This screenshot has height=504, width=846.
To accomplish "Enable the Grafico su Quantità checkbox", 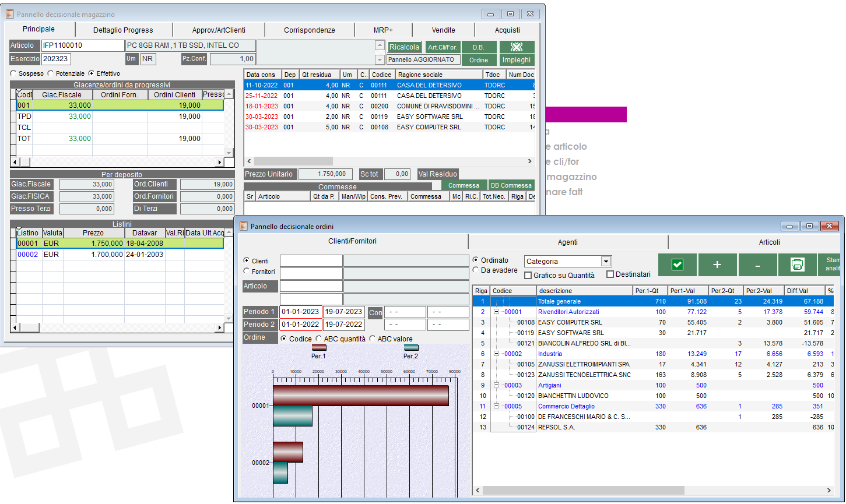I will 528,275.
